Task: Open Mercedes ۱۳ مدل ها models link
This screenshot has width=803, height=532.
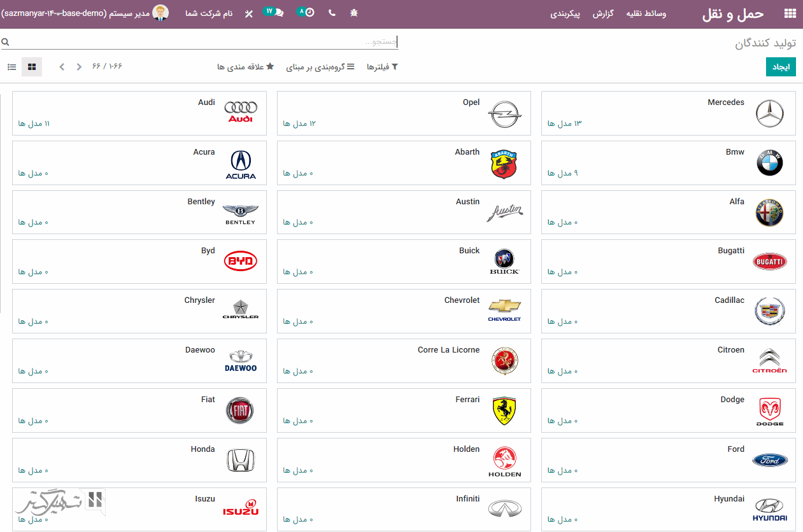Action: pos(565,123)
